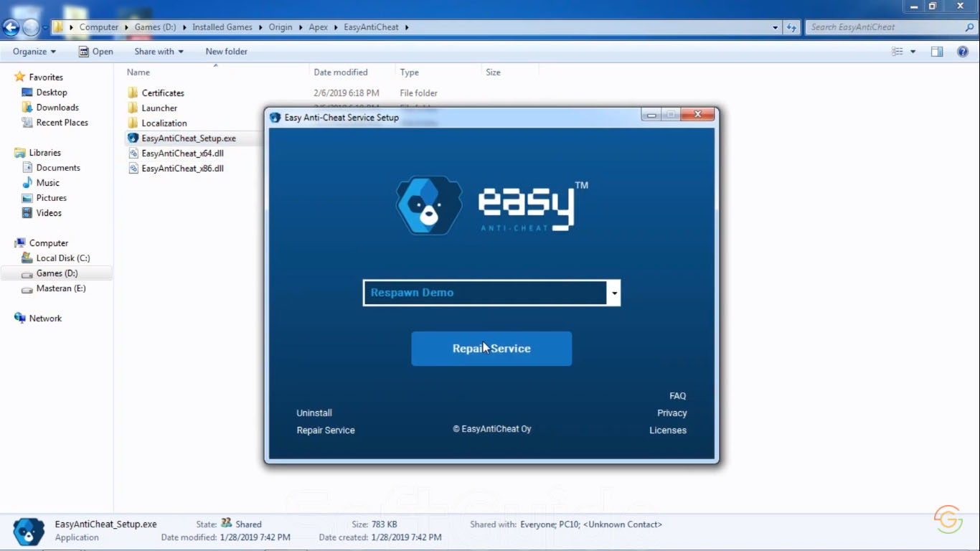Click the change view icon
The image size is (980, 551).
click(x=897, y=52)
